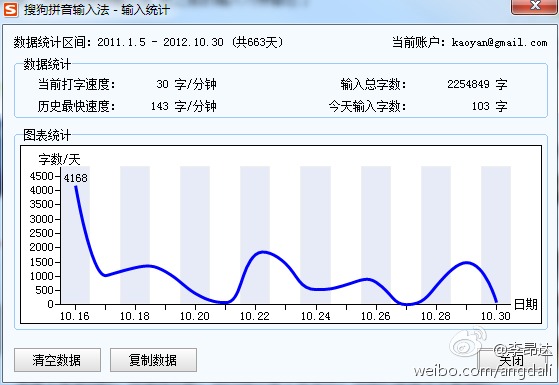Screen dimensions: 559x385
Task: Select the 10.30 date label at chart end
Action: coord(496,316)
